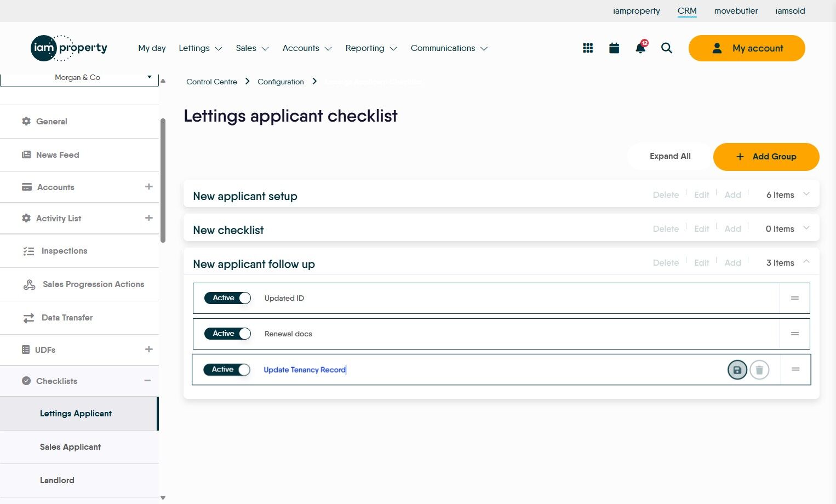Click the Update Tenancy Record text field
This screenshot has width=836, height=504.
point(438,370)
